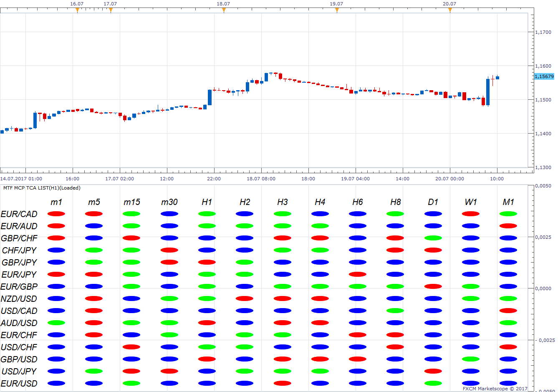The width and height of the screenshot is (558, 392).
Task: Select the USD/CAD row label
Action: click(x=19, y=311)
